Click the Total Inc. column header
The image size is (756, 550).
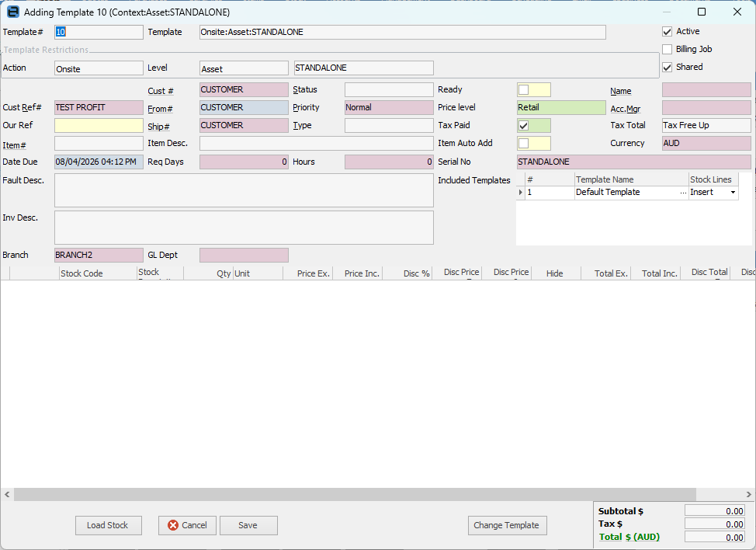655,273
